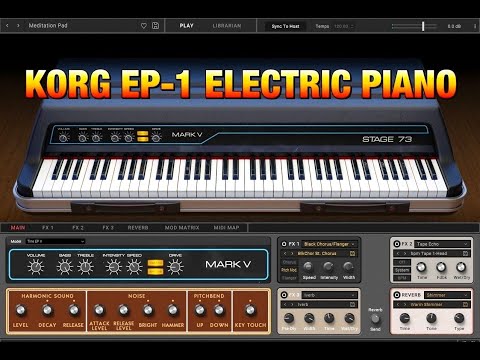
Task: Open the FX 2 Tape Echo dropdown
Action: pos(442,244)
